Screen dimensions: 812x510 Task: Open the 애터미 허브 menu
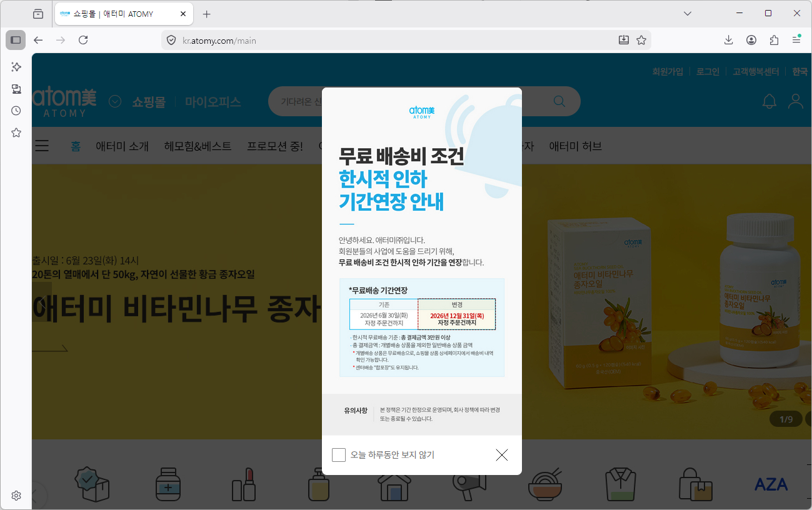[576, 146]
